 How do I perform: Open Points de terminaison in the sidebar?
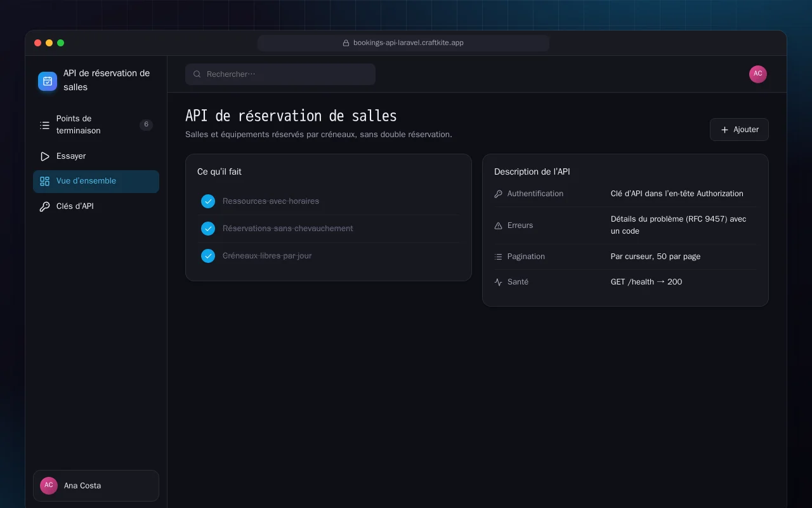pos(96,124)
